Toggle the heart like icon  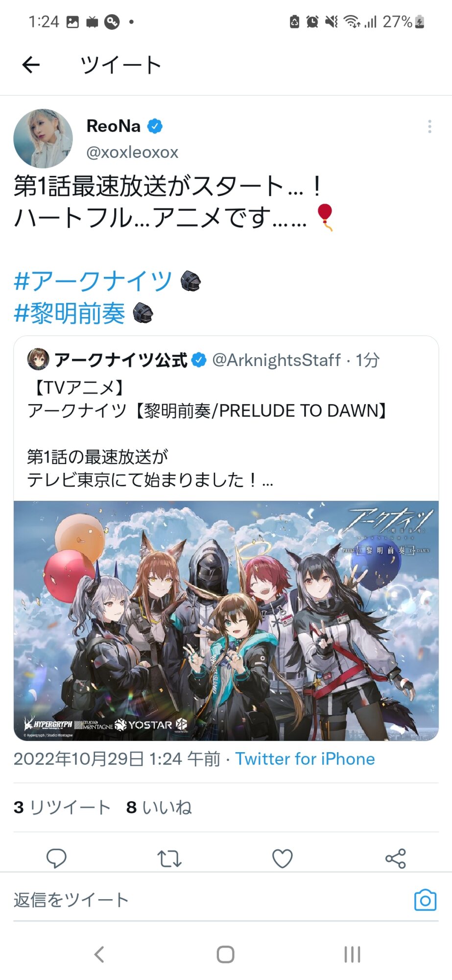pos(283,858)
